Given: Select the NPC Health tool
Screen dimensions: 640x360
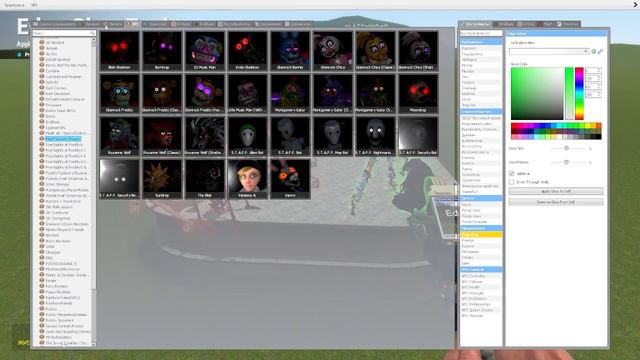Looking at the screenshot, I should click(x=481, y=287).
